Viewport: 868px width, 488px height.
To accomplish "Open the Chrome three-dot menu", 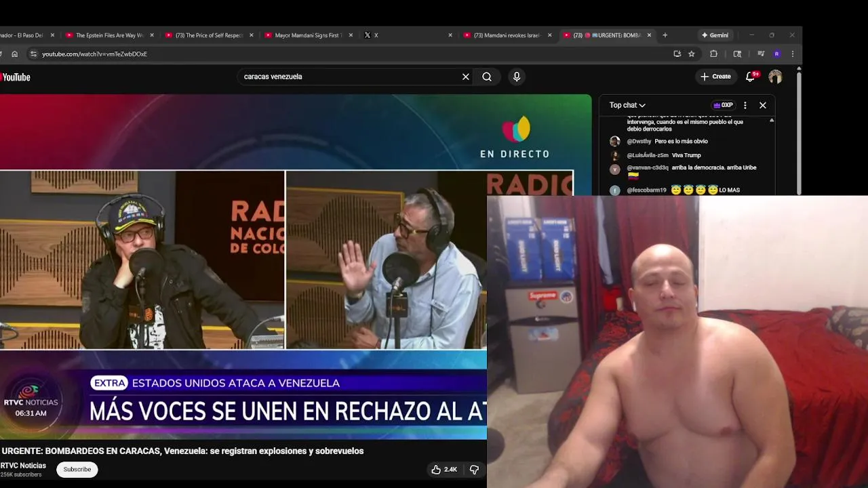I will click(792, 54).
